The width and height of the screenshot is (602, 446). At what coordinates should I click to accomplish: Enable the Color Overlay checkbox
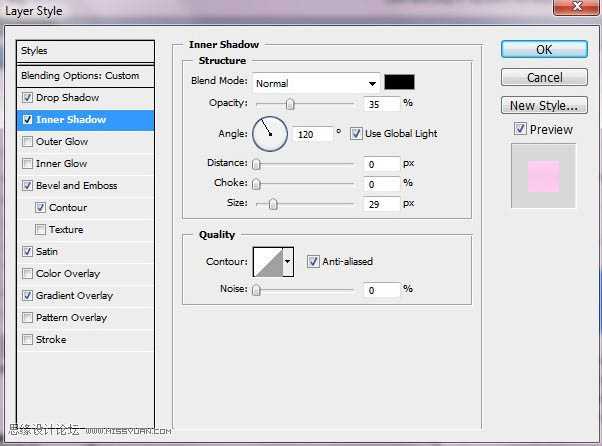pos(27,274)
